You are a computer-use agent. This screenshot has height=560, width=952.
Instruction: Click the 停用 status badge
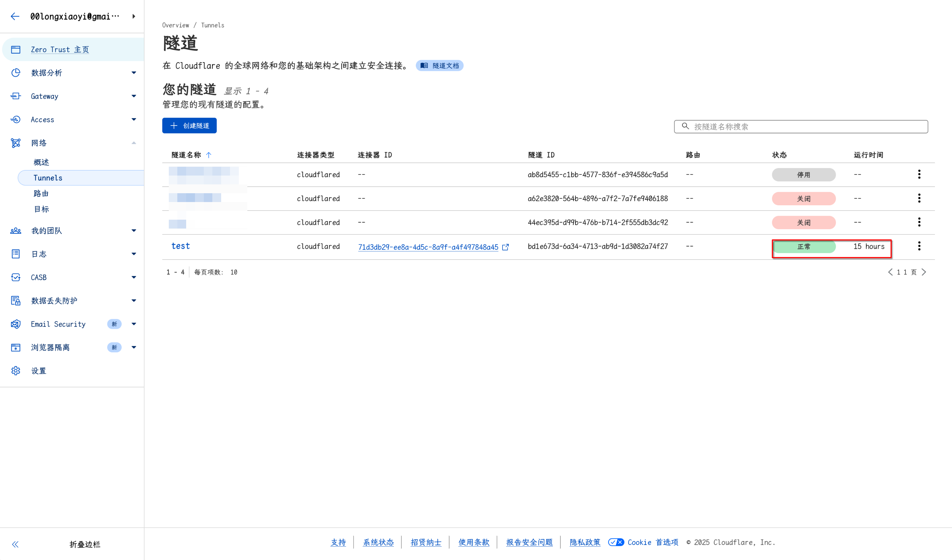(803, 175)
